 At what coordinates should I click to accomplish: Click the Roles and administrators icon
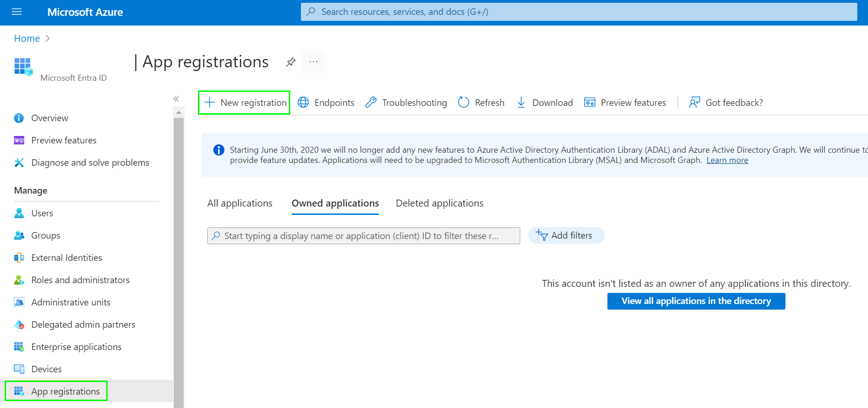pos(19,280)
